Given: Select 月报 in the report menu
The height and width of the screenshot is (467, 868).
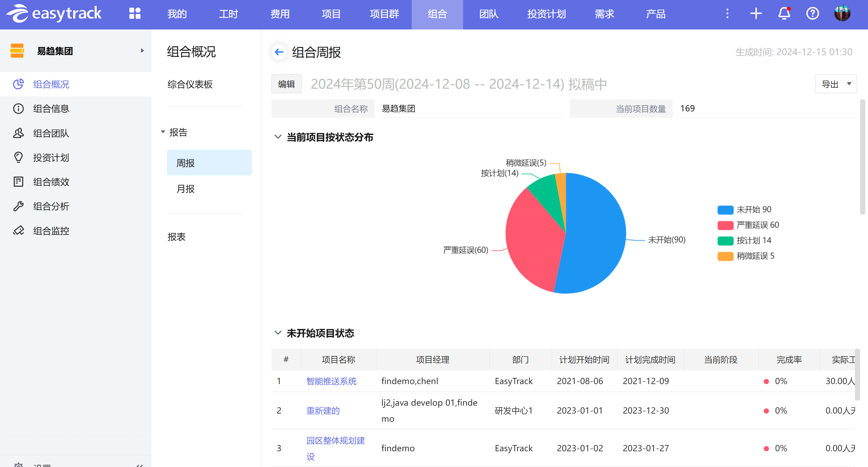Looking at the screenshot, I should point(185,189).
